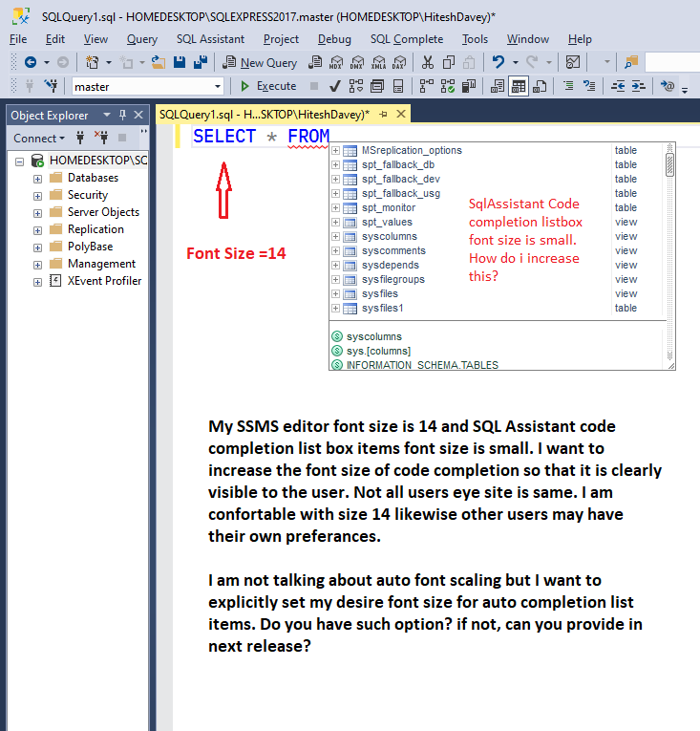Screen dimensions: 700x731
Task: Open Object Explorer window position arrow
Action: coord(107,115)
